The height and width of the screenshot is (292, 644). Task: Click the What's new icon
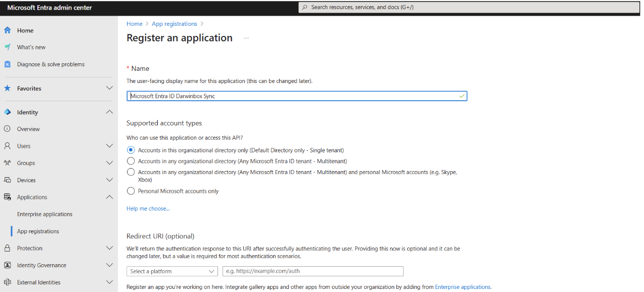[7, 47]
